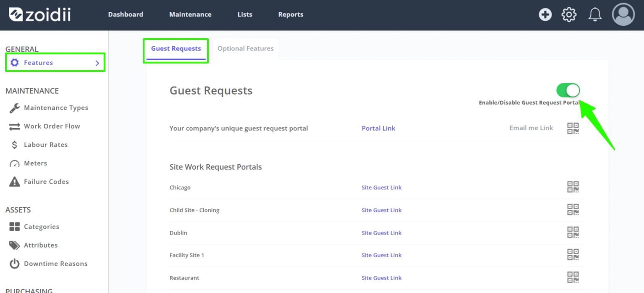Screen dimensions: 644x293
Task: Go to Failure Codes settings
Action: point(46,182)
